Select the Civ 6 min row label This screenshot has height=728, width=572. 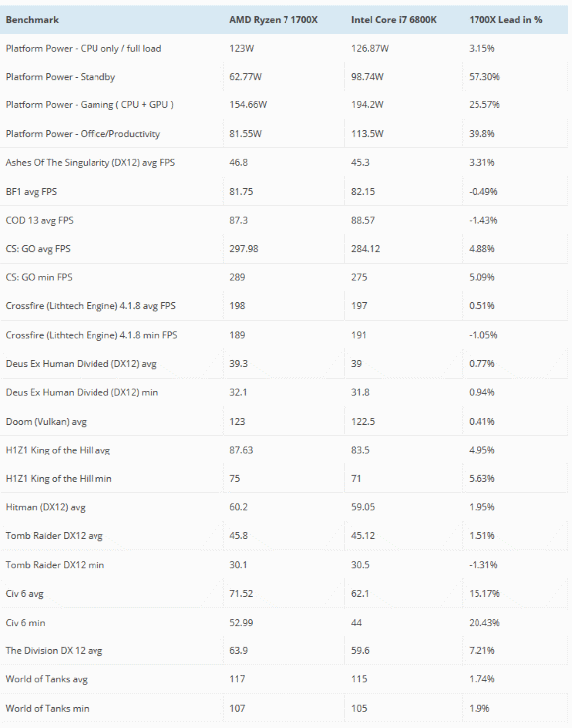(26, 623)
